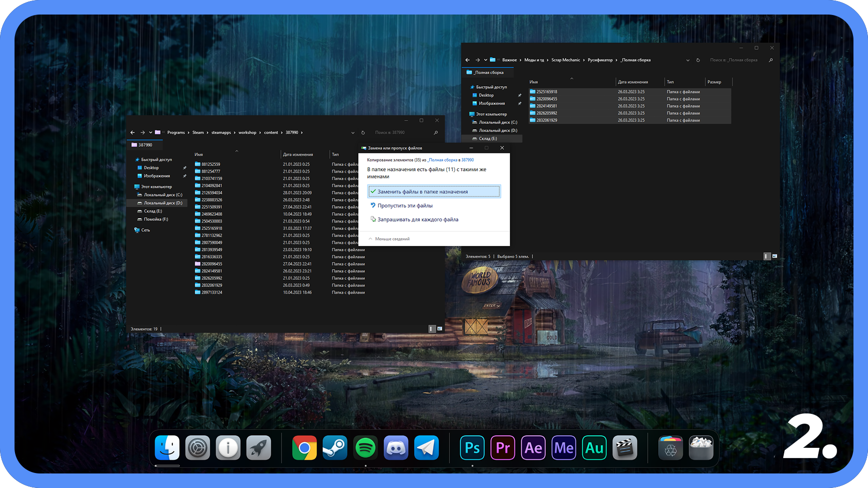Sort by Имя column in 387990 window

pyautogui.click(x=199, y=154)
